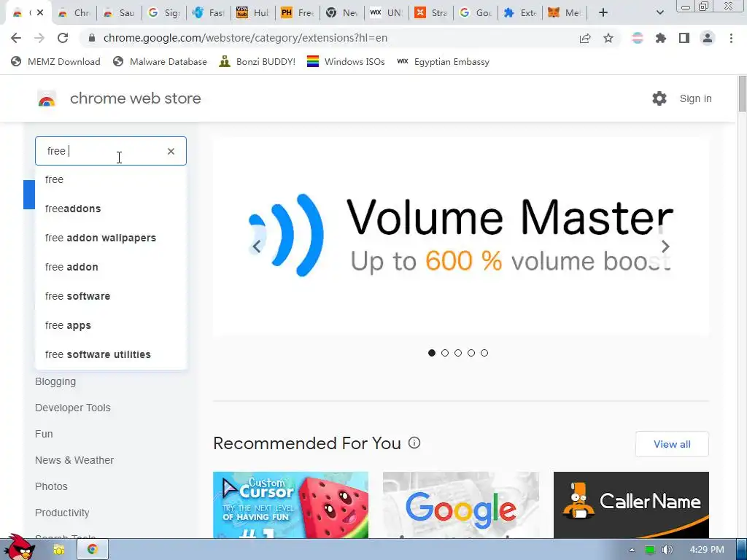This screenshot has height=560, width=747.
Task: Choose the 'freeaddons' suggestion
Action: (111, 209)
